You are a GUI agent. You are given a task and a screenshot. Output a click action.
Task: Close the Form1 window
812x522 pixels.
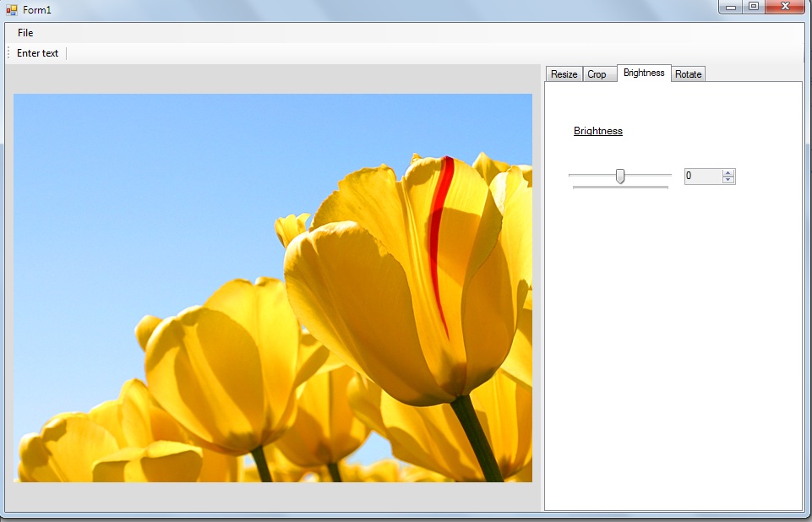(785, 7)
